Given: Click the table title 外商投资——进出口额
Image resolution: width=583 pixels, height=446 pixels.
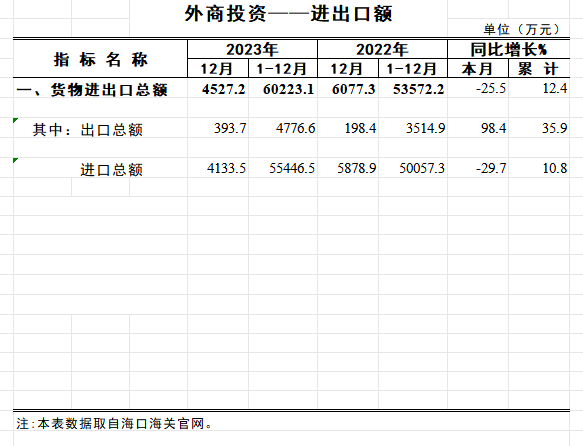Looking at the screenshot, I should pos(289,14).
